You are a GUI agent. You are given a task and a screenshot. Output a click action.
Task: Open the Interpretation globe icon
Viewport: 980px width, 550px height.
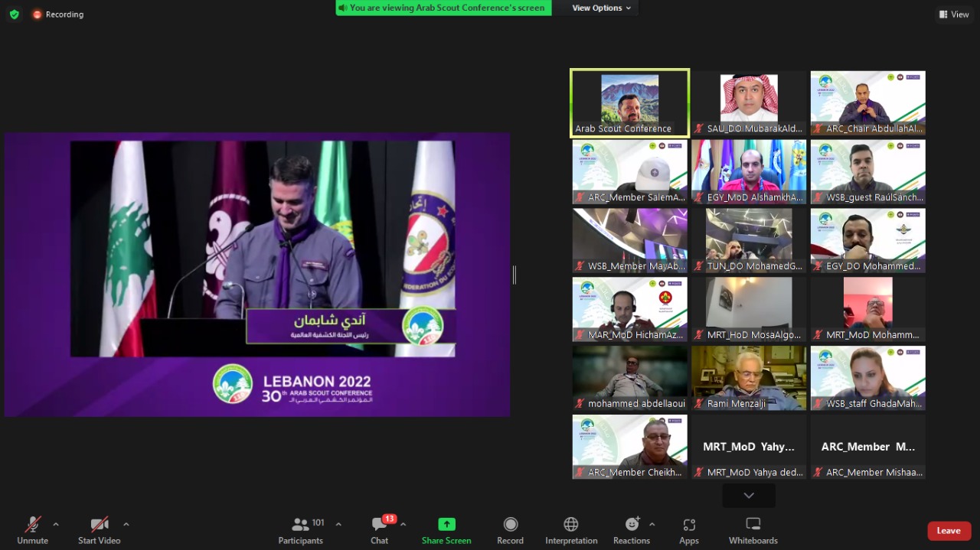[x=571, y=525]
